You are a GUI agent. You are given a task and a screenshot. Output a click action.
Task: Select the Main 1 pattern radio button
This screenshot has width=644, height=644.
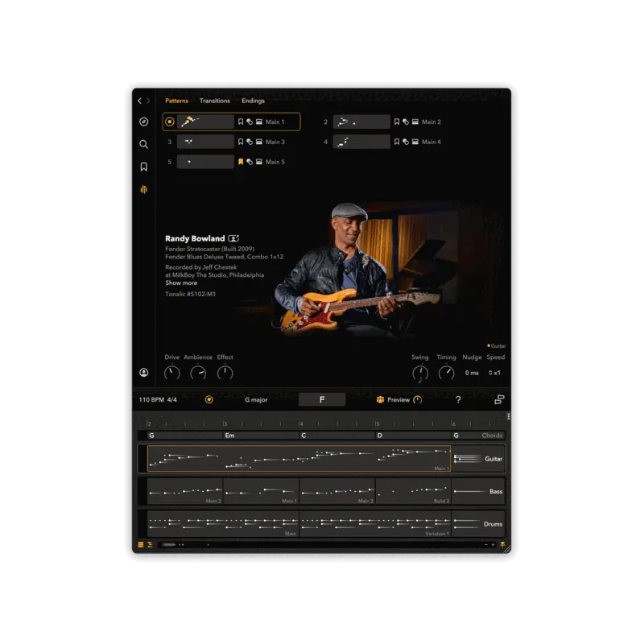170,122
